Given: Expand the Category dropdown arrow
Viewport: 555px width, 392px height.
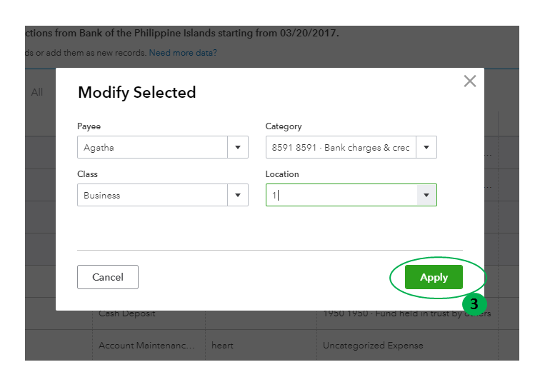Looking at the screenshot, I should 426,148.
